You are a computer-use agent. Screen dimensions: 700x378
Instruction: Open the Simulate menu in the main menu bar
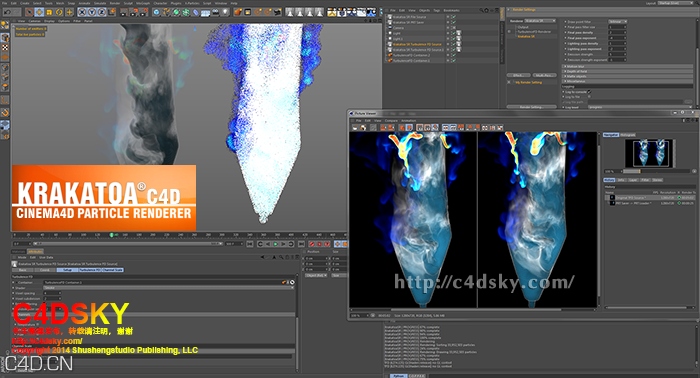(100, 3)
